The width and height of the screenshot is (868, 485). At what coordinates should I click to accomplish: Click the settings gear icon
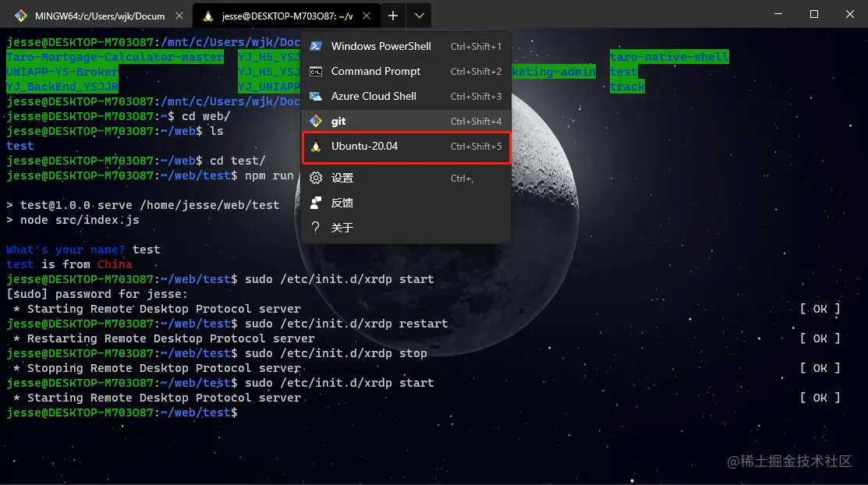(316, 178)
